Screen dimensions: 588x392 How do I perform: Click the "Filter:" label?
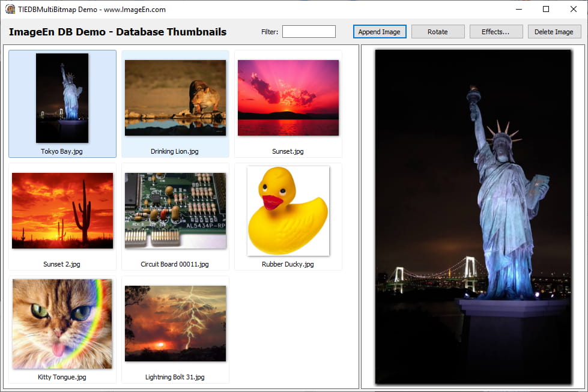(x=270, y=32)
